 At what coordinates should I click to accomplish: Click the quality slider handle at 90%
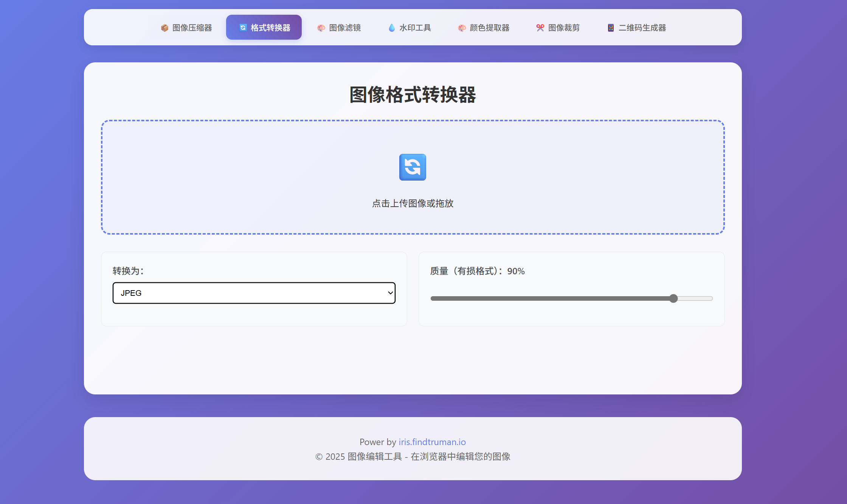tap(673, 298)
